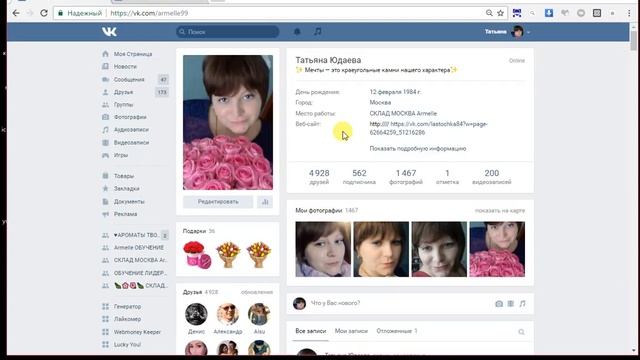The width and height of the screenshot is (640, 360).
Task: Attach audio with note icon in post box
Action: [522, 304]
